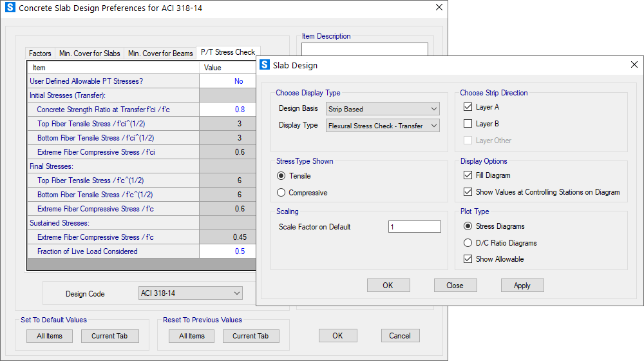Select the Fraction of Live Load value cell
Screen dimensions: 644x361
tap(227, 251)
